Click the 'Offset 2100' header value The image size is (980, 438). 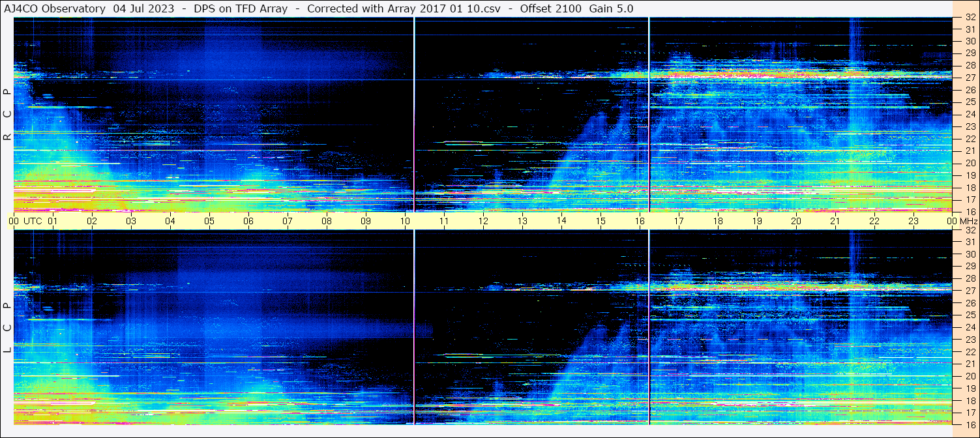[551, 8]
